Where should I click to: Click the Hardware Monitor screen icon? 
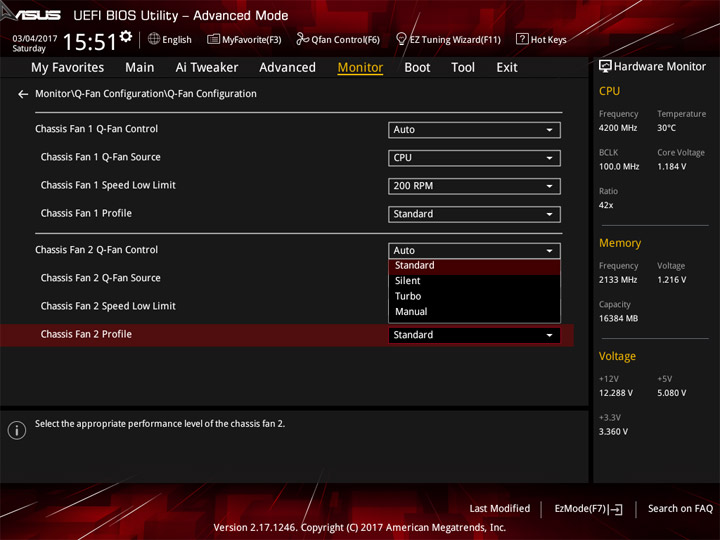coord(605,67)
